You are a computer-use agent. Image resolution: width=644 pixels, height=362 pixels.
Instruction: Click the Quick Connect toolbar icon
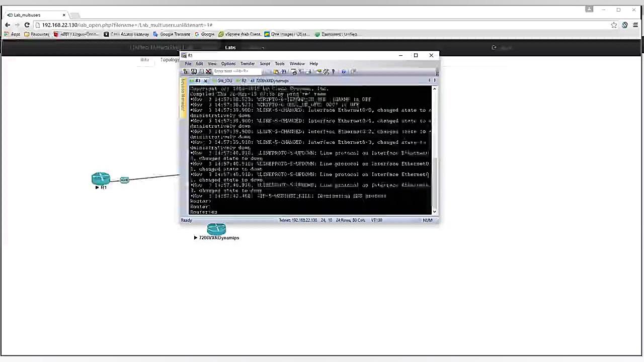(x=193, y=71)
